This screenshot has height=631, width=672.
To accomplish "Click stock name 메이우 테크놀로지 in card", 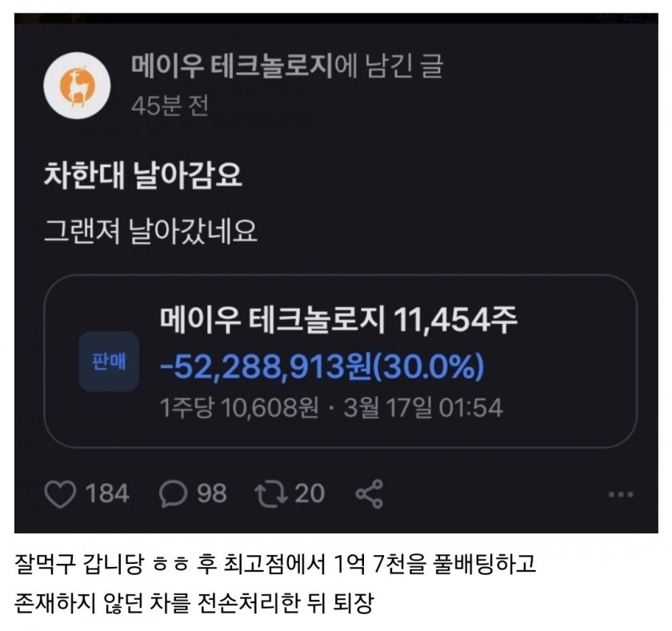I will [273, 320].
